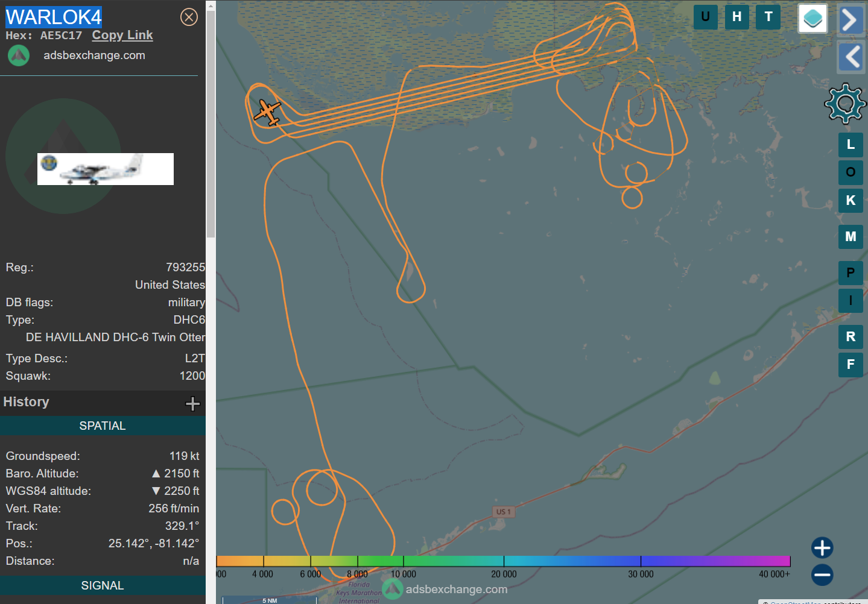
Task: Select the orange aircraft icon on the map
Action: point(267,113)
